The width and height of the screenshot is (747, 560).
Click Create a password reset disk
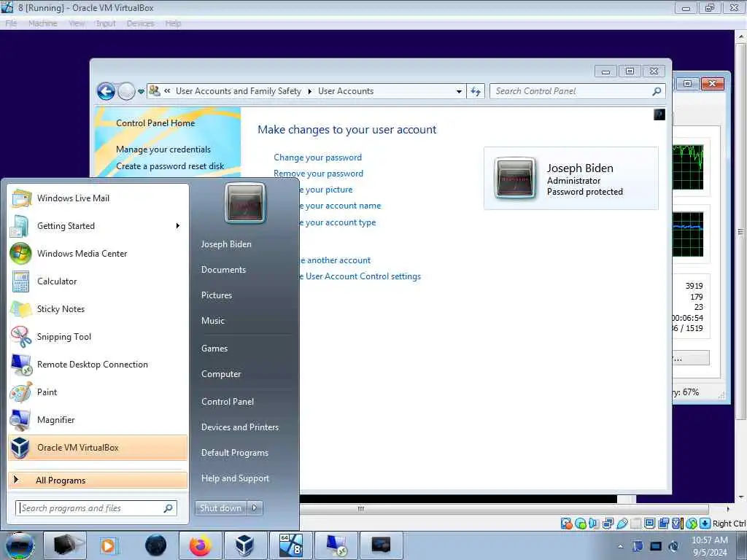pos(170,166)
